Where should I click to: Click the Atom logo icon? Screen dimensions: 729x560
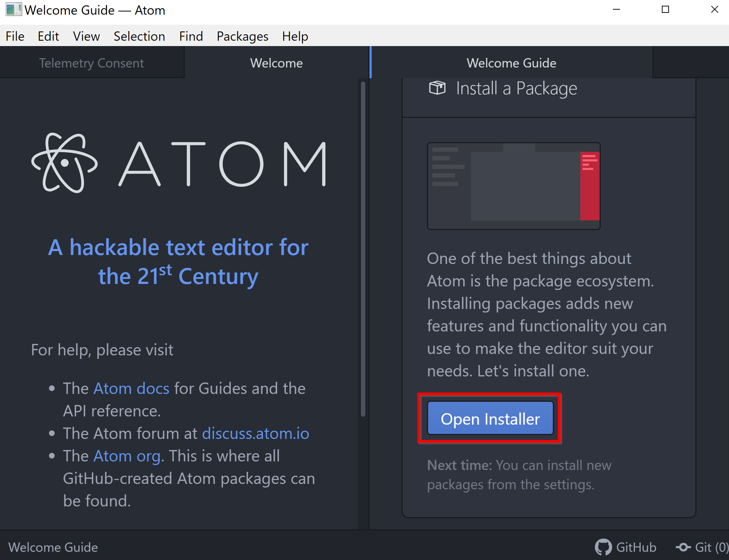tap(64, 163)
